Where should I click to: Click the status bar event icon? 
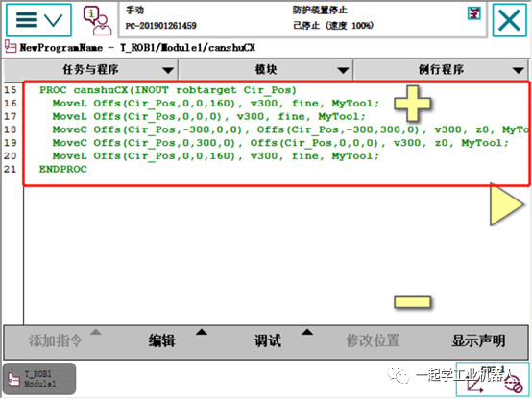(x=474, y=13)
